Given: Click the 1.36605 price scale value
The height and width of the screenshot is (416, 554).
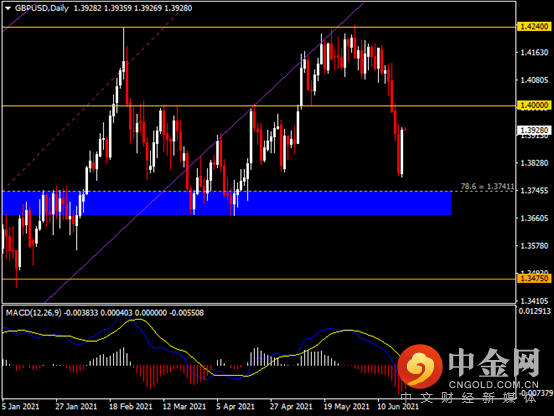Looking at the screenshot, I should (x=534, y=218).
